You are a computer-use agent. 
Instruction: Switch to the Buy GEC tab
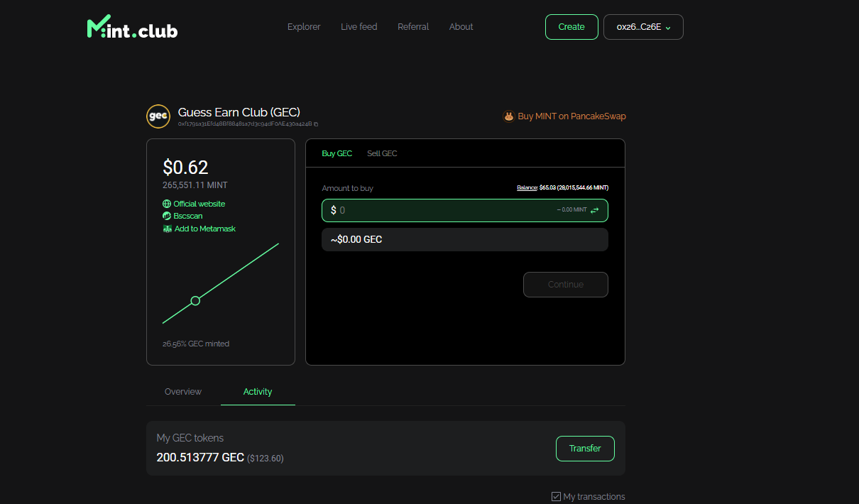coord(337,153)
